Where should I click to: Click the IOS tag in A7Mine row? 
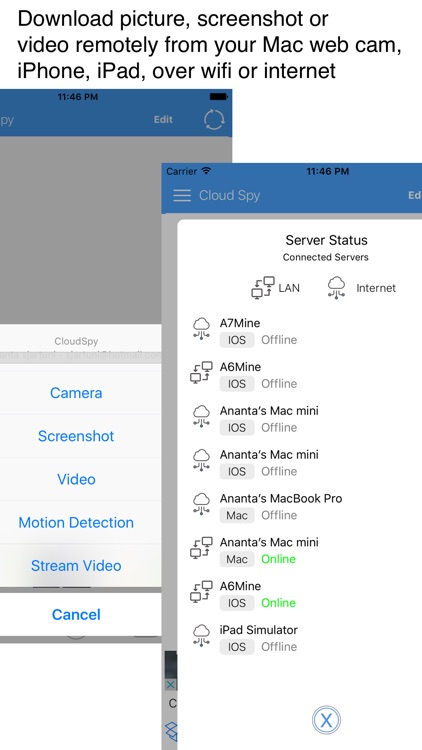[237, 340]
